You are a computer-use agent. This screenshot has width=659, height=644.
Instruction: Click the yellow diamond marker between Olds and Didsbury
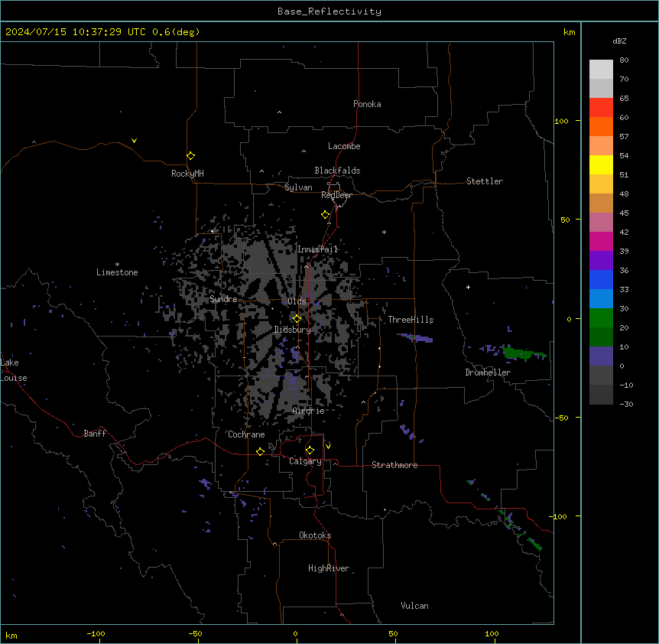point(297,319)
